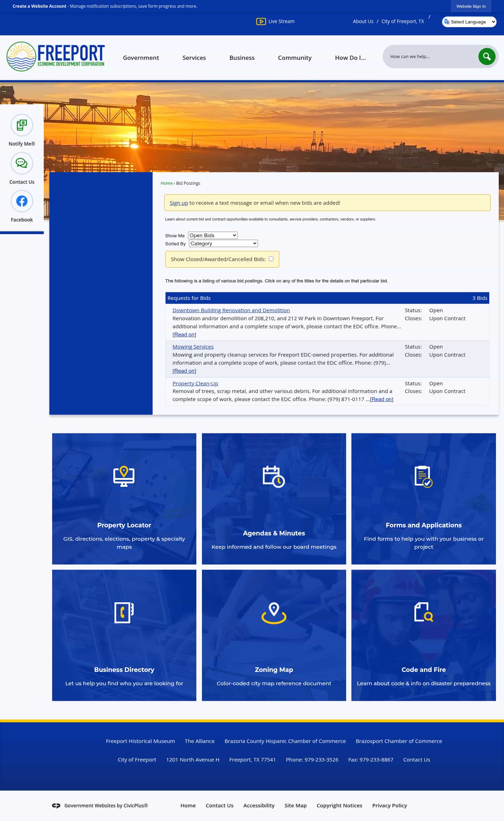This screenshot has width=504, height=821.
Task: Open the Show Me Open Bids dropdown
Action: (x=213, y=235)
